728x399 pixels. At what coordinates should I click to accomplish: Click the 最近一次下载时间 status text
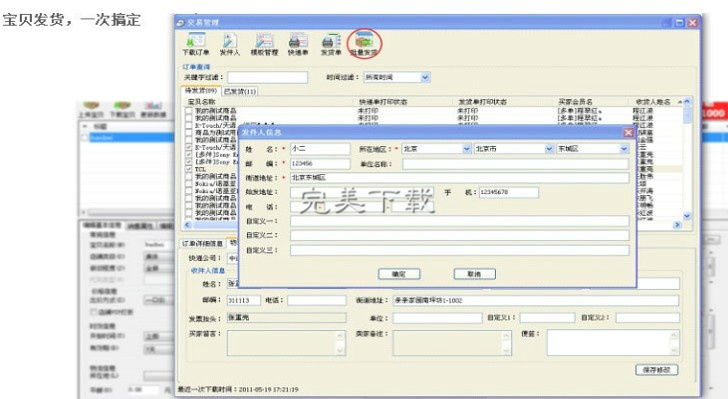[x=238, y=389]
